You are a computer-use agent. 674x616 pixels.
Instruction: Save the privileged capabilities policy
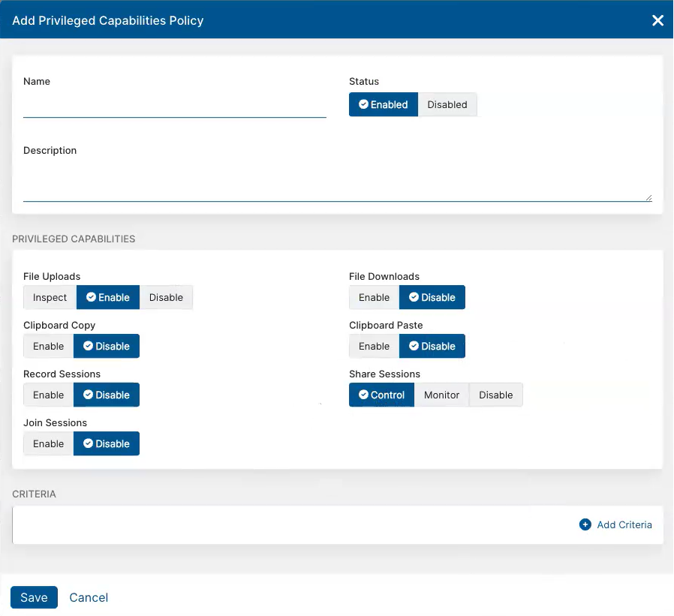(x=34, y=597)
